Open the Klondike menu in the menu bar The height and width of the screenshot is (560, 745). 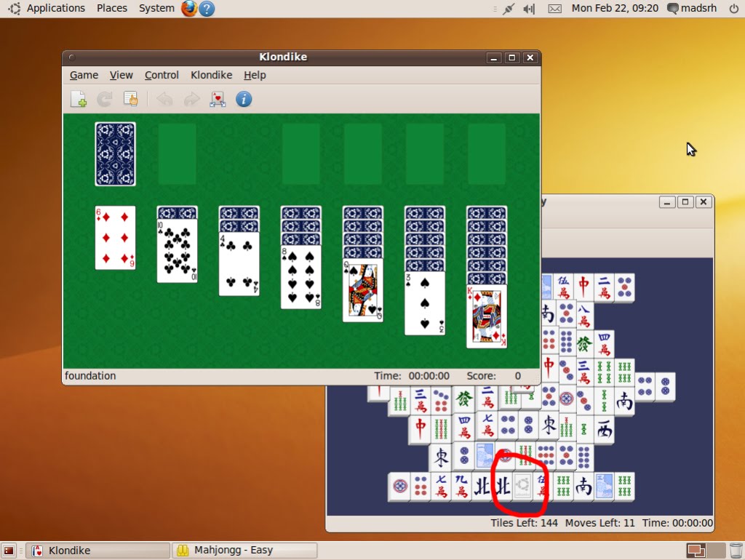(212, 75)
